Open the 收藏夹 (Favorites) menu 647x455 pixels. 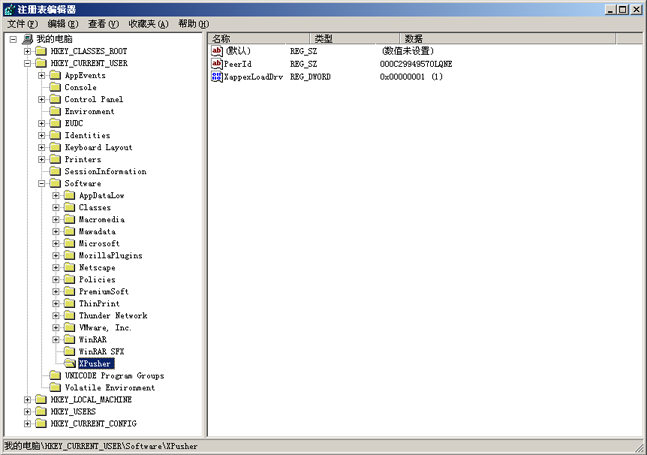(x=149, y=24)
